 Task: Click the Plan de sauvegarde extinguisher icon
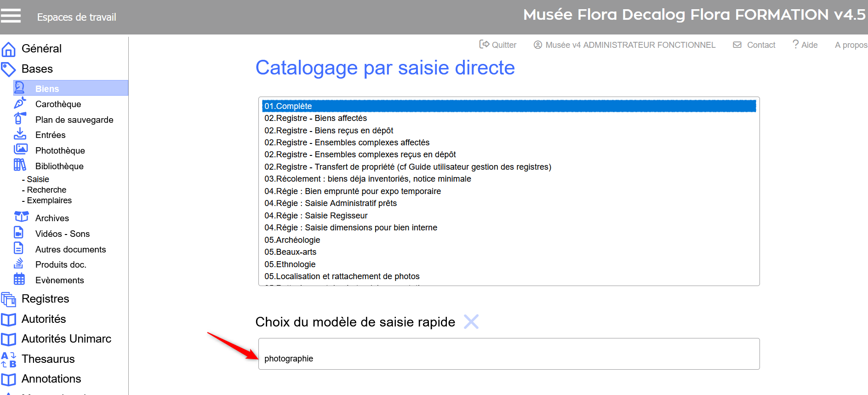point(19,119)
